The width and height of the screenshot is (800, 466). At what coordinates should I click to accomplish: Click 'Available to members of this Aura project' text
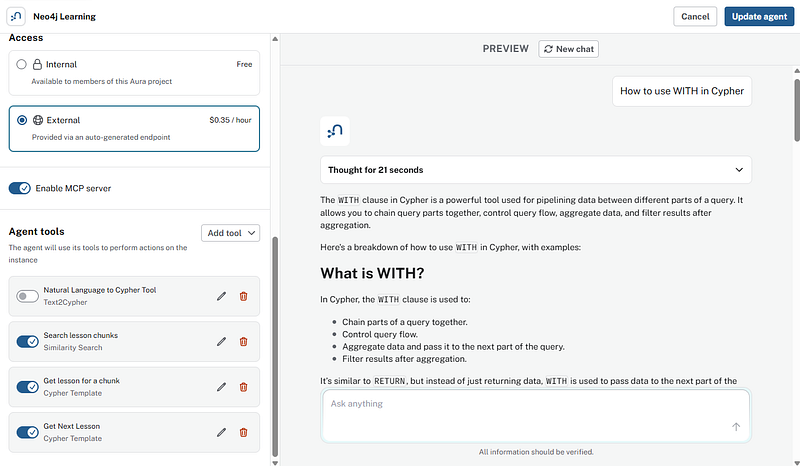(x=102, y=82)
